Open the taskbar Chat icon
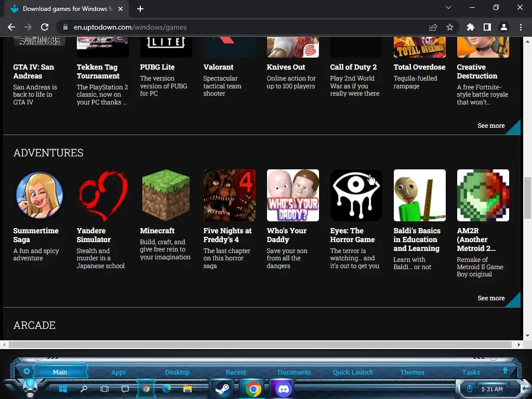Viewport: 532px width, 399px height. (x=125, y=389)
